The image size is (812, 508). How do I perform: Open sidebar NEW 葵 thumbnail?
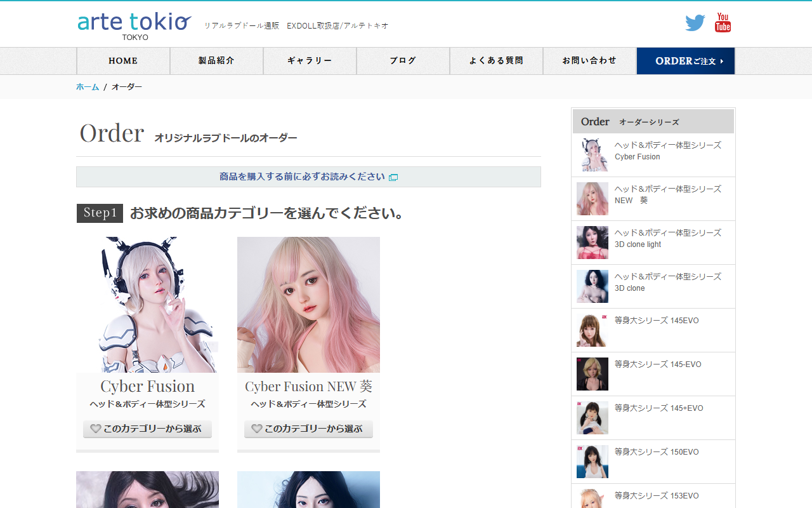coord(593,199)
